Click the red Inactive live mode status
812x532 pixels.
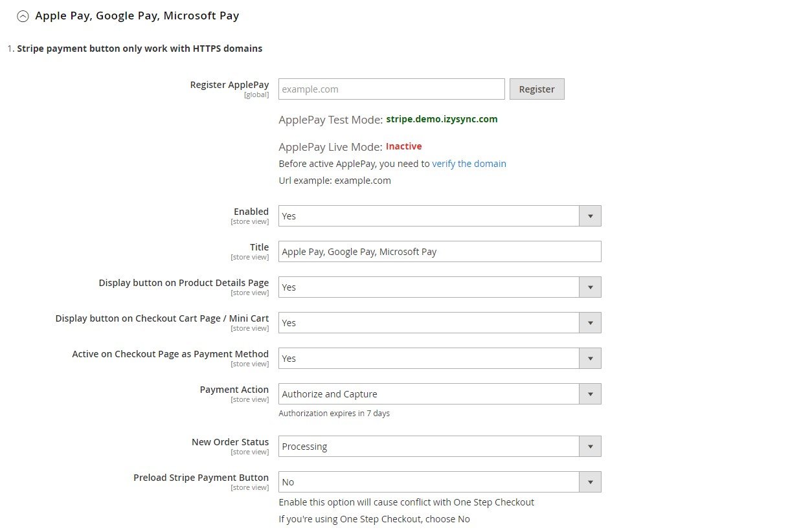[x=404, y=146]
